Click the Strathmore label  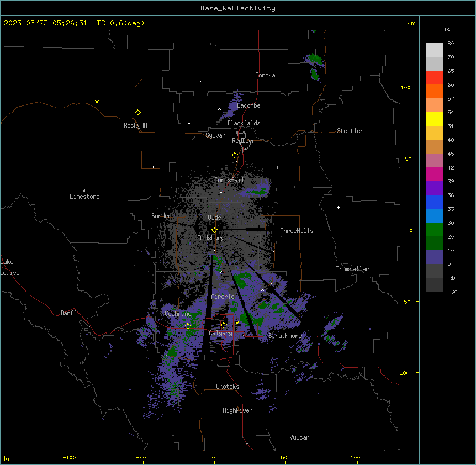click(x=285, y=336)
